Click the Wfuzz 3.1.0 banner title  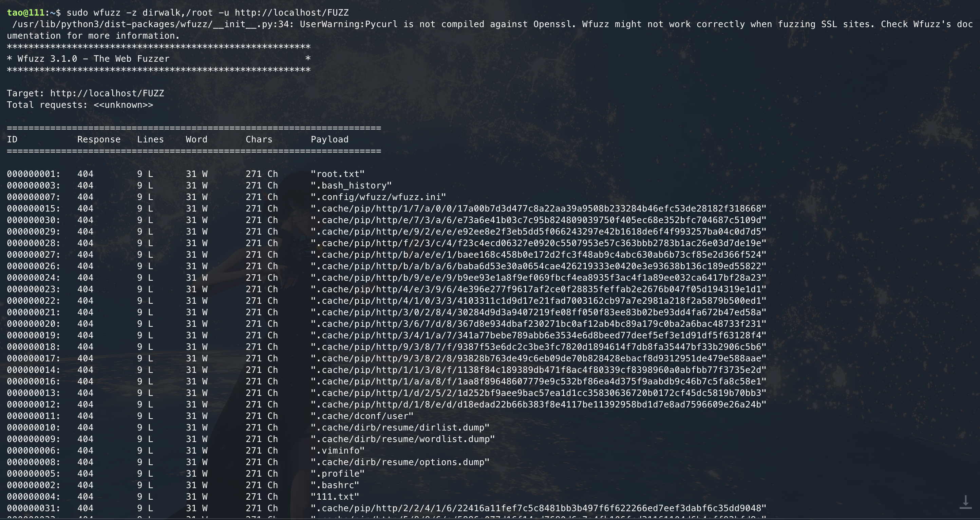93,59
